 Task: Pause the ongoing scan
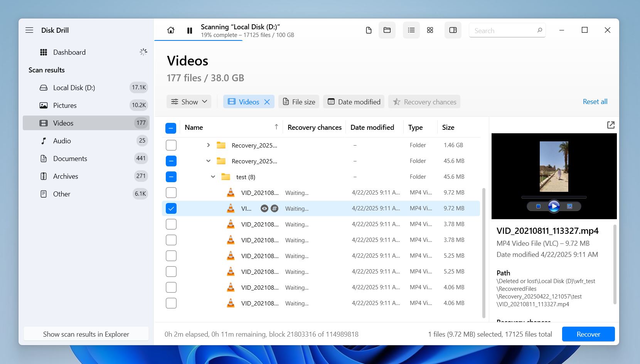[190, 30]
